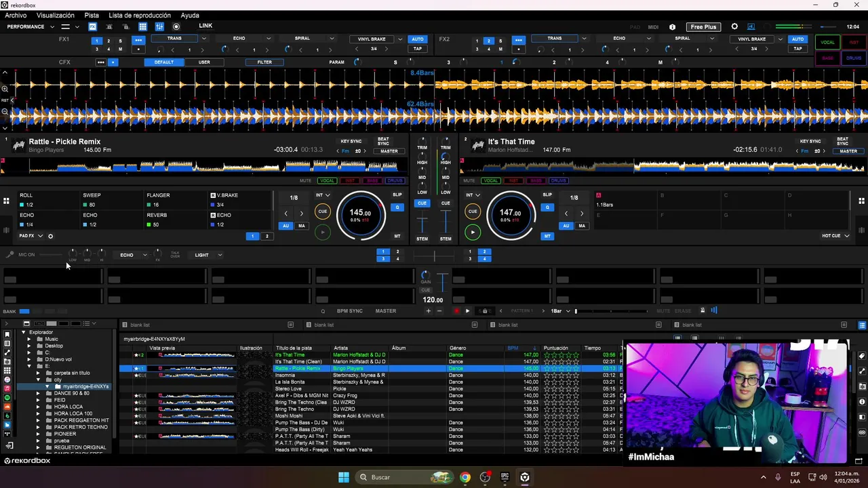
Task: Toggle the mixer panel icon
Action: pos(159,26)
